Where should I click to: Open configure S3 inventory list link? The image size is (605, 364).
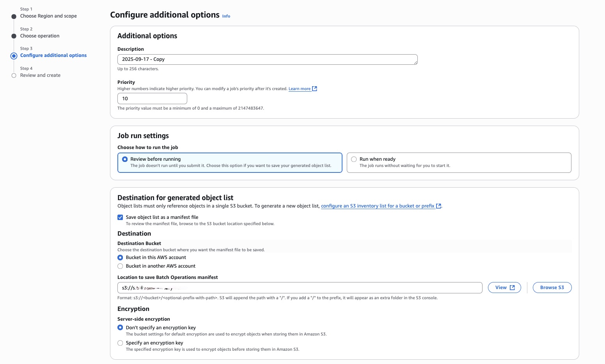tap(377, 206)
